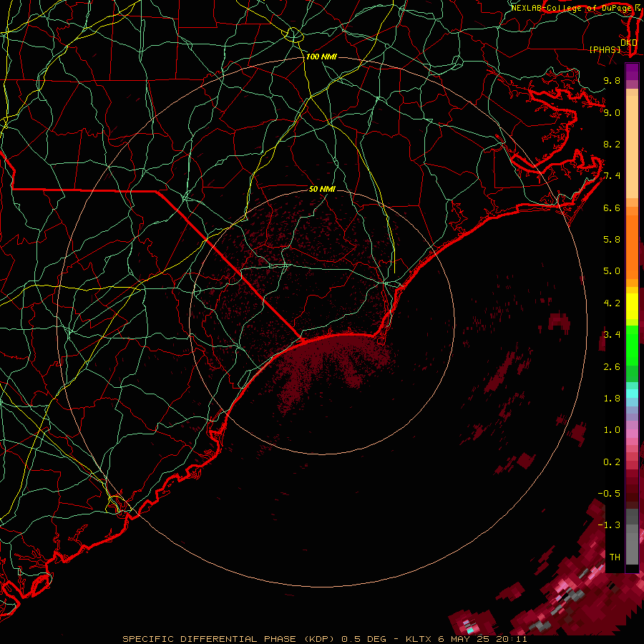644x644 pixels.
Task: Click the "100 NMI" range ring label
Action: [x=321, y=57]
